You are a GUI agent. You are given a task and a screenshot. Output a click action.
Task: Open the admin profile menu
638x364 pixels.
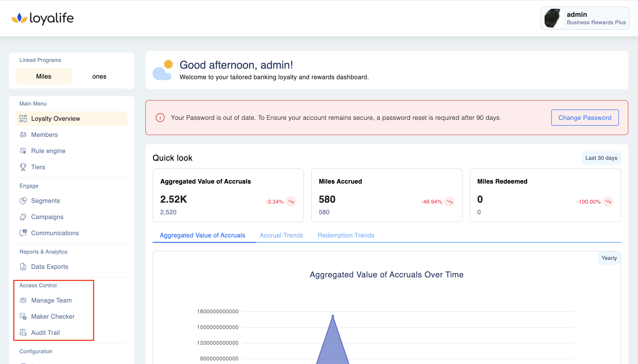[585, 18]
